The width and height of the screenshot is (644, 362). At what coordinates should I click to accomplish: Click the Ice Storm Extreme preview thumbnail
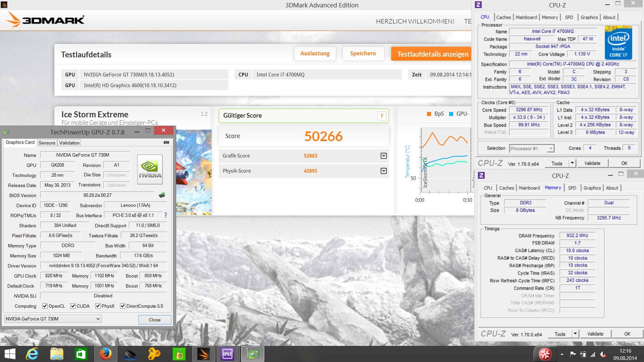pyautogui.click(x=194, y=172)
